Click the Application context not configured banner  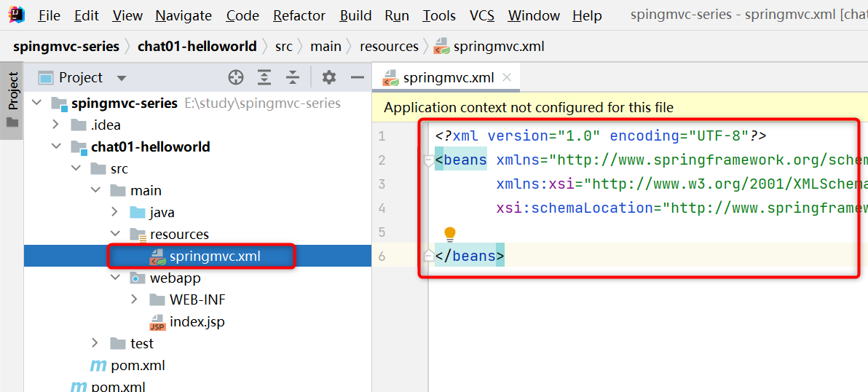tap(620, 107)
